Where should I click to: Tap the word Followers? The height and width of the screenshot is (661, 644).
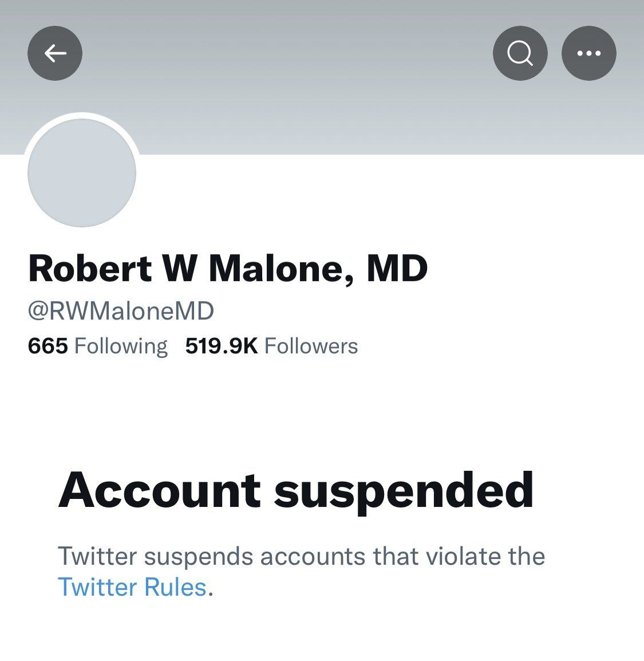pyautogui.click(x=311, y=346)
